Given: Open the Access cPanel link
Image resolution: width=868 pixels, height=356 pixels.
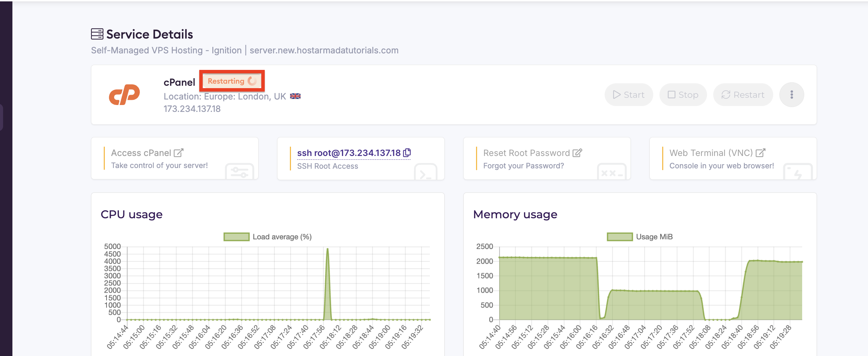Looking at the screenshot, I should click(141, 153).
